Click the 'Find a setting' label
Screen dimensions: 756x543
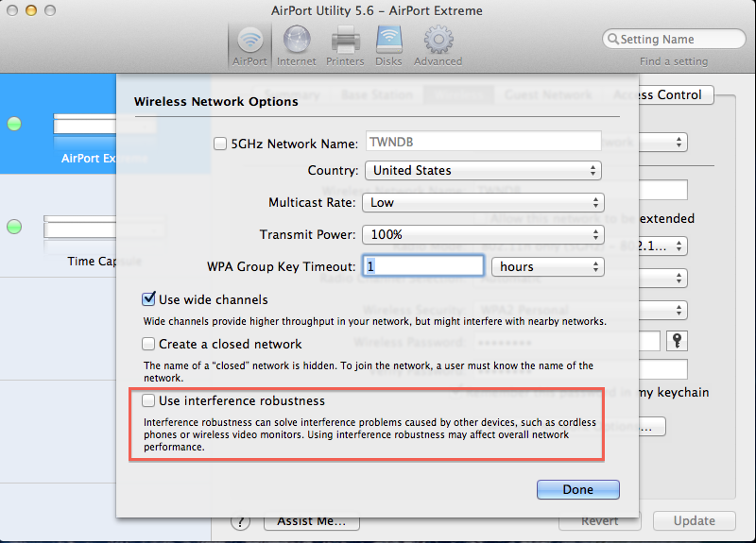pyautogui.click(x=674, y=61)
